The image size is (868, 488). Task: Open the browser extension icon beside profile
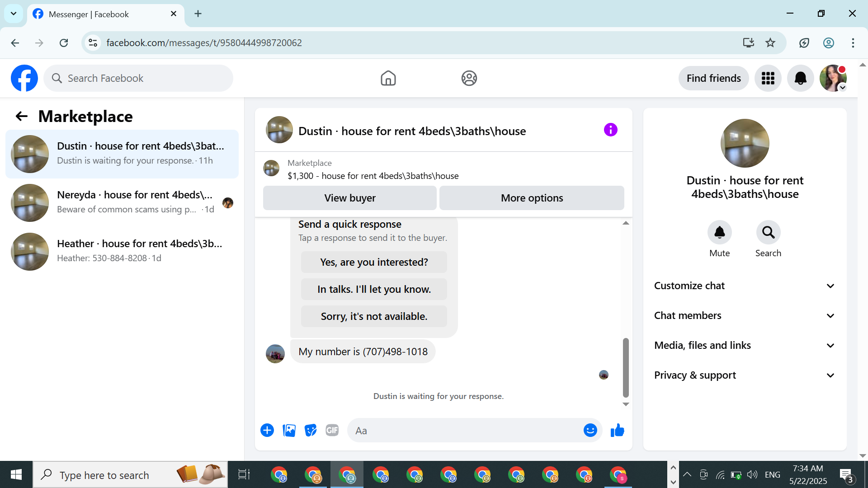tap(804, 43)
